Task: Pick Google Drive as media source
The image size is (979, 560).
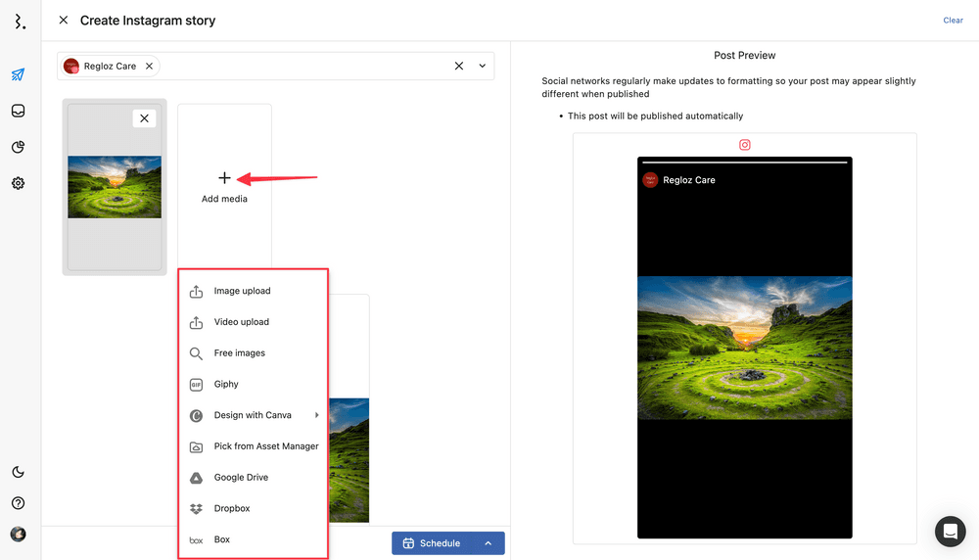Action: point(241,478)
